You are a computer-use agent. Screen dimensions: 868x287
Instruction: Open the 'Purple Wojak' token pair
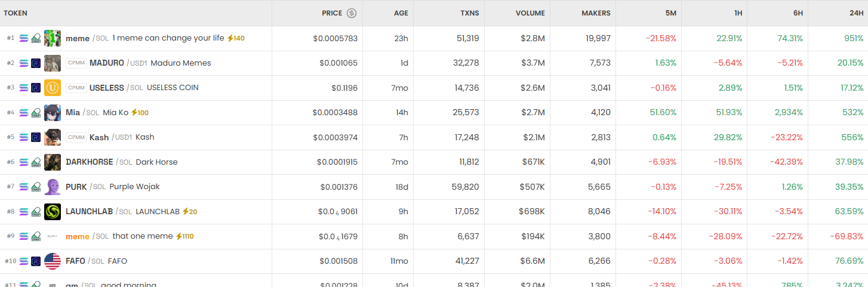point(134,187)
